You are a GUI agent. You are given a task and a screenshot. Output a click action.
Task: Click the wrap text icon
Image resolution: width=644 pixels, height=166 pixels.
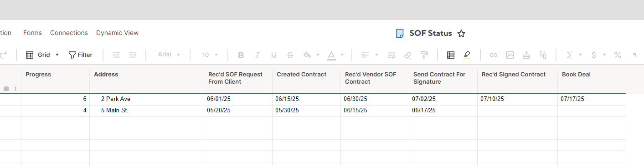pos(392,55)
